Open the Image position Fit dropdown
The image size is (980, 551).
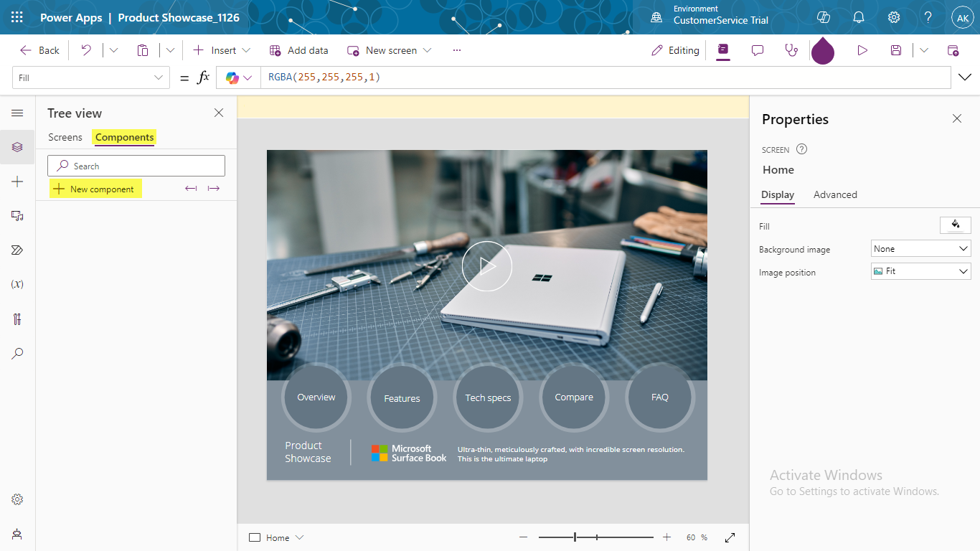click(x=920, y=271)
